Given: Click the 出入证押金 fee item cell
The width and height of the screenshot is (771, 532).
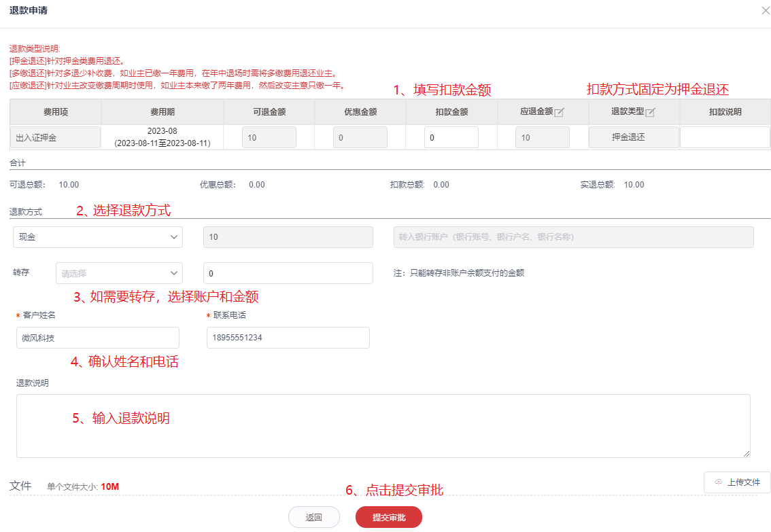Looking at the screenshot, I should pos(56,137).
